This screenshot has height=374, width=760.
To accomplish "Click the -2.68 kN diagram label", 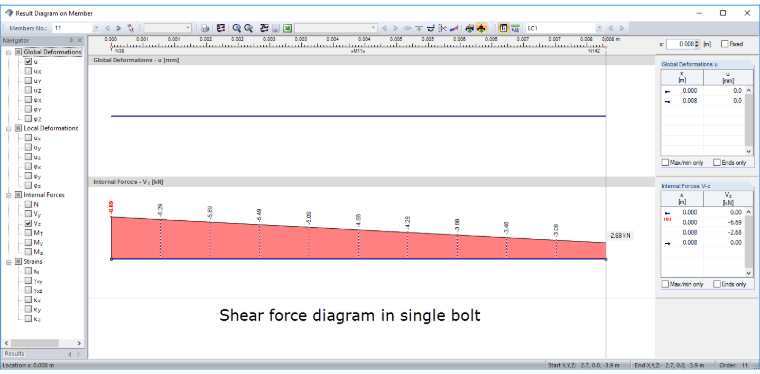I will pyautogui.click(x=620, y=236).
